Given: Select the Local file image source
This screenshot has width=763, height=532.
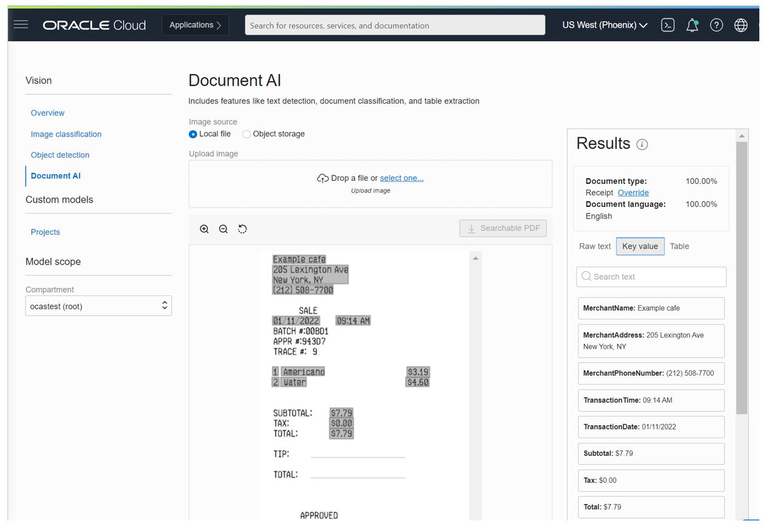Looking at the screenshot, I should tap(192, 133).
